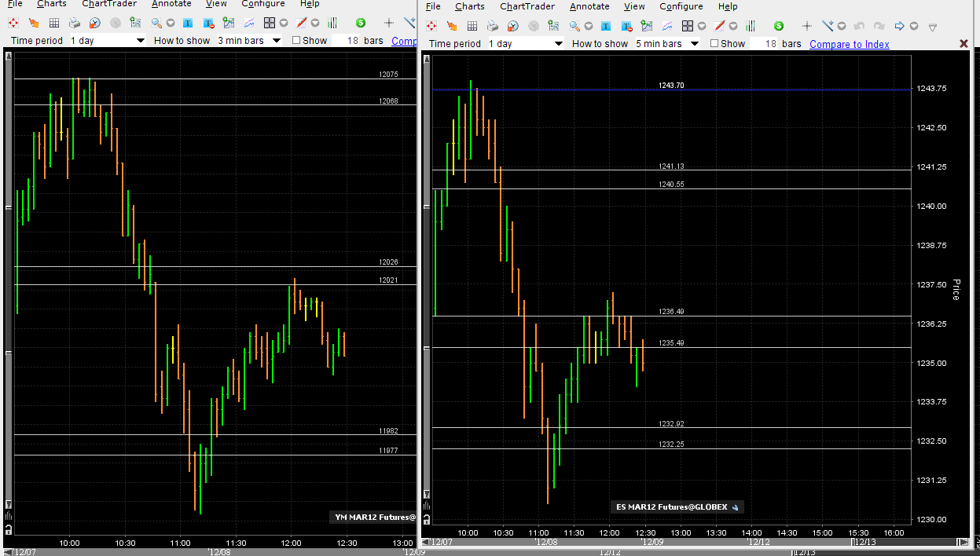Click the blue T text tool in the ES chart
Screen dimensions: 980x556
pos(607,26)
